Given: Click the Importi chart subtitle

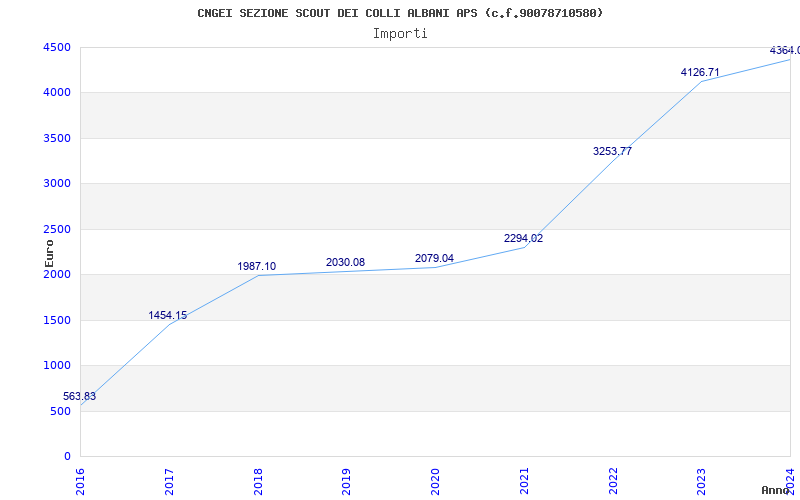Looking at the screenshot, I should pyautogui.click(x=400, y=33).
